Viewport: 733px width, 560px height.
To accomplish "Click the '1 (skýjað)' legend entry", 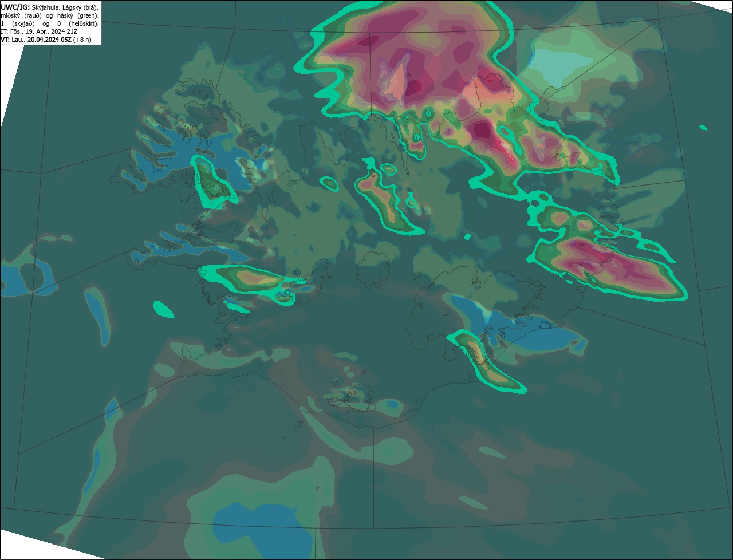I will [x=18, y=24].
